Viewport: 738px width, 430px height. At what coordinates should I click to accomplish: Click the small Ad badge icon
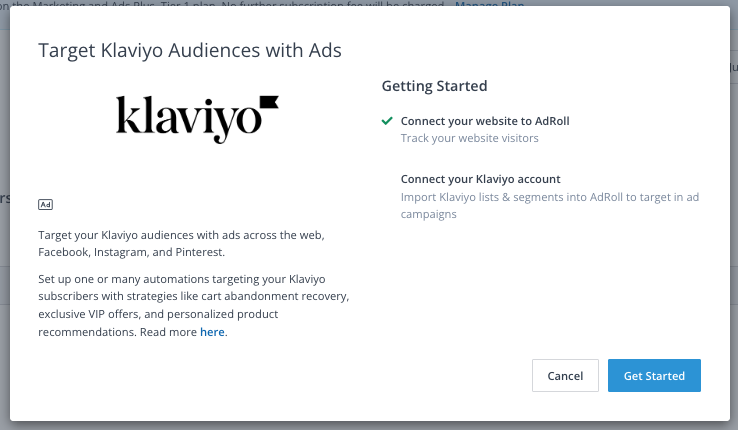pos(45,205)
